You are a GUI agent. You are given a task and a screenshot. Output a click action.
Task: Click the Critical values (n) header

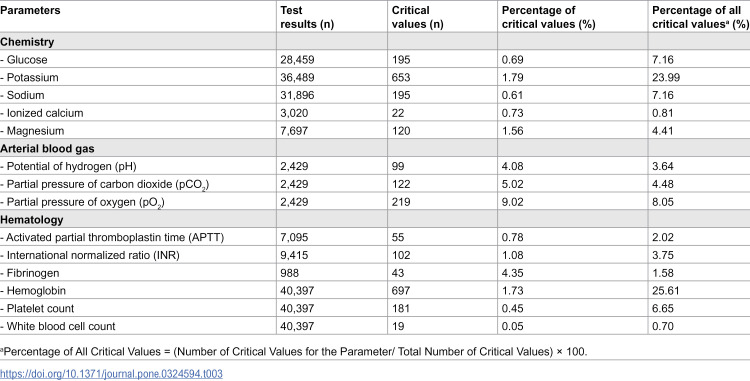(x=418, y=17)
